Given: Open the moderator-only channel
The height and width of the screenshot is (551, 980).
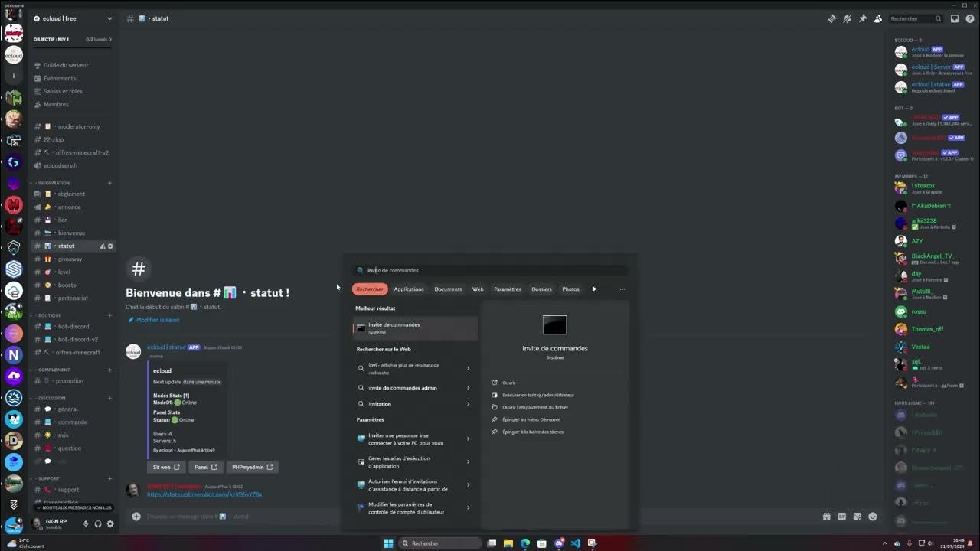Looking at the screenshot, I should (73, 126).
